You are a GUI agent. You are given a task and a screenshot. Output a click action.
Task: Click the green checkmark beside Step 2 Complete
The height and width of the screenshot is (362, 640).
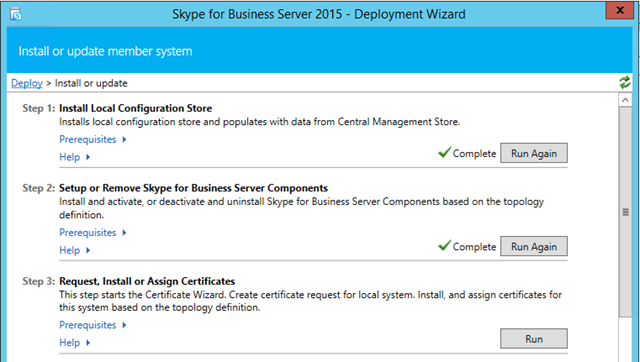pyautogui.click(x=444, y=246)
